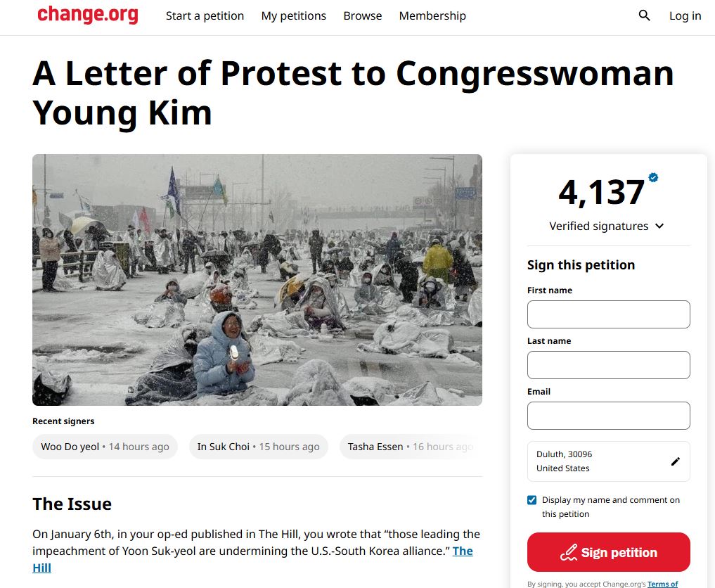Screen dimensions: 715x588
Task: Click the change.org logo
Action: pyautogui.click(x=87, y=15)
